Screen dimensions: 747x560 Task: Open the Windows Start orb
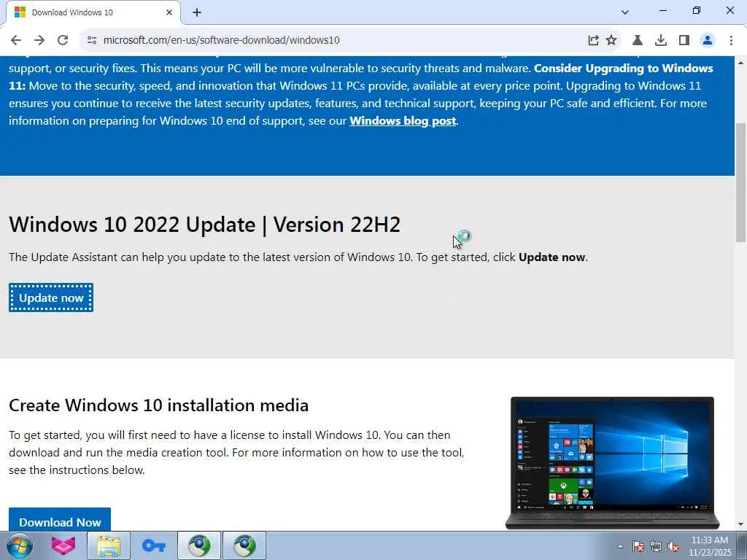coord(20,545)
